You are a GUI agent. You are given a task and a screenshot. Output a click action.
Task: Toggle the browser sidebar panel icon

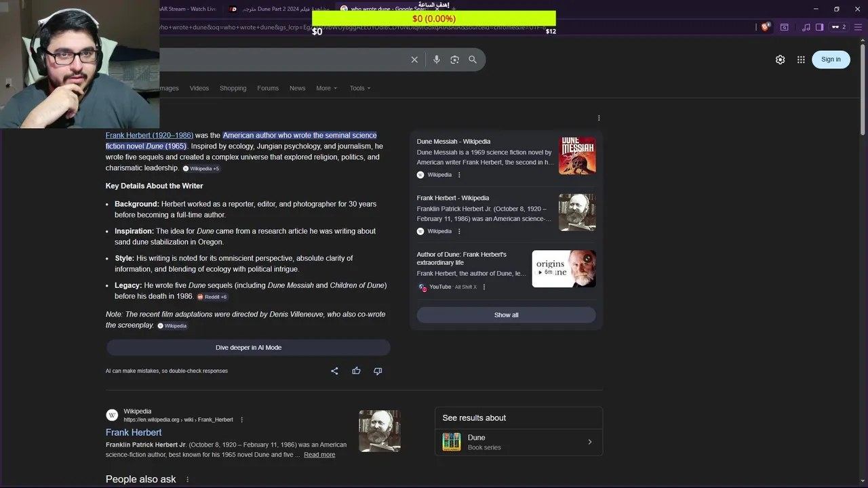click(819, 27)
